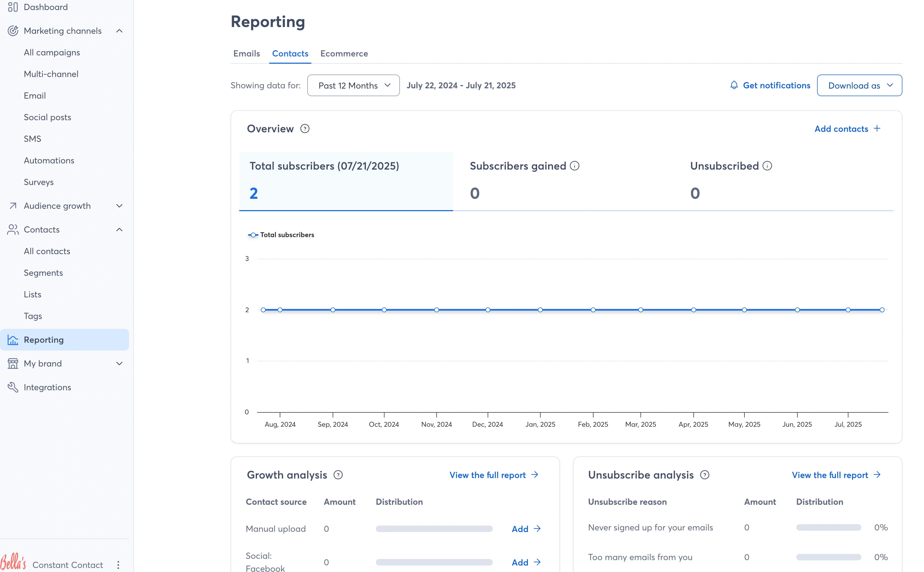This screenshot has width=924, height=572.
Task: Open All contacts list
Action: click(x=47, y=251)
